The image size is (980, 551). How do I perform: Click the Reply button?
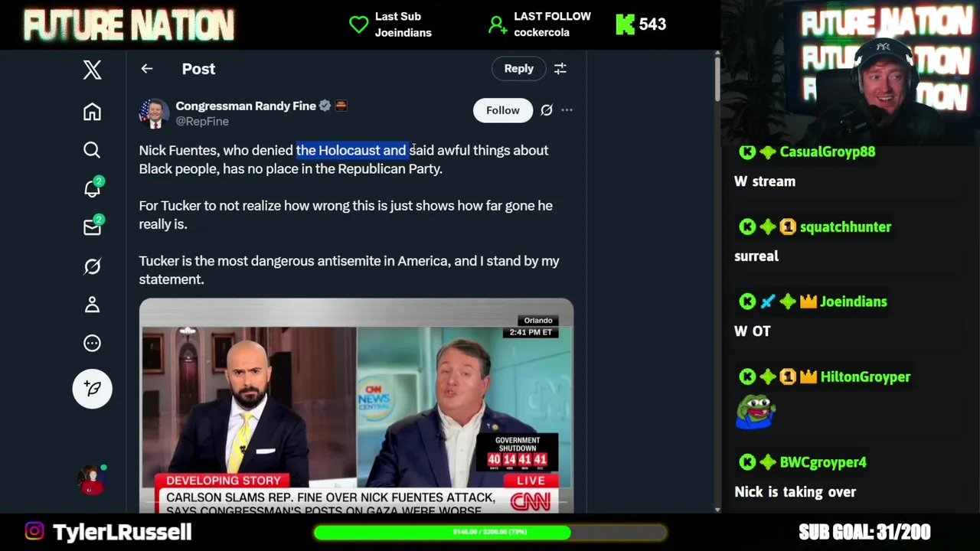tap(518, 69)
